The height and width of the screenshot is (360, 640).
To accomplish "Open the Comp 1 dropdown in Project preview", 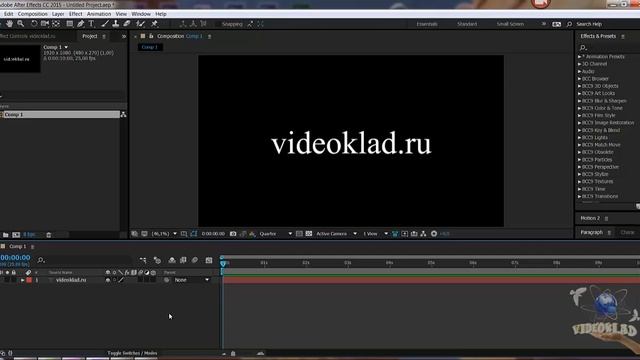I will pos(66,47).
